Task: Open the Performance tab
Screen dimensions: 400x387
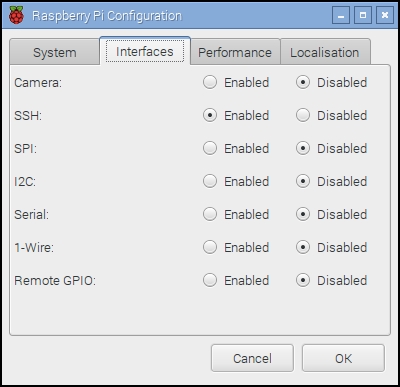Action: coord(235,52)
